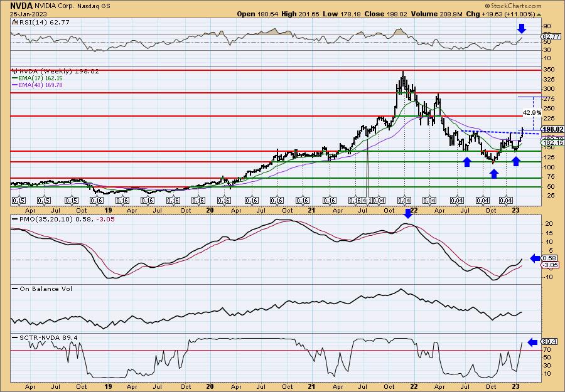Click the RSI area-chart legend icon

coord(14,23)
